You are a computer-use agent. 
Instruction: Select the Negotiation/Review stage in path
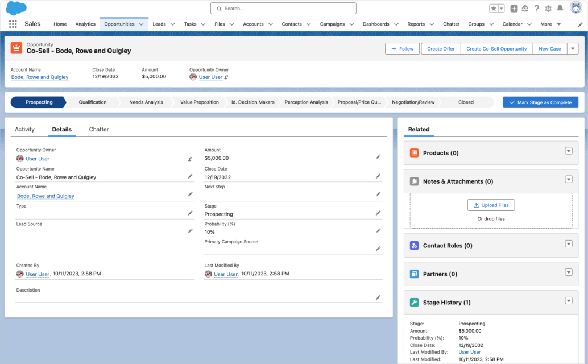pos(413,102)
